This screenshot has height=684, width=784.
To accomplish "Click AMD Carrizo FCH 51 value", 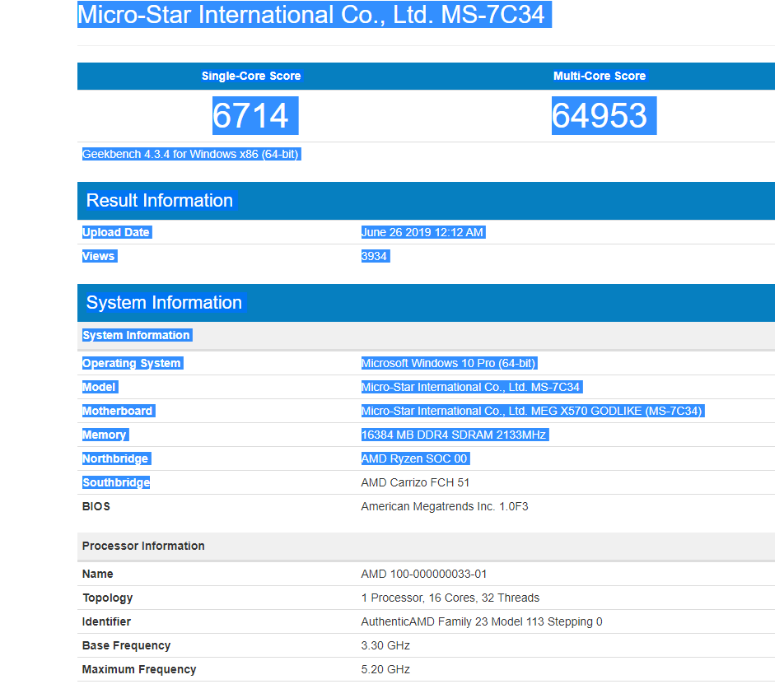I will point(415,482).
